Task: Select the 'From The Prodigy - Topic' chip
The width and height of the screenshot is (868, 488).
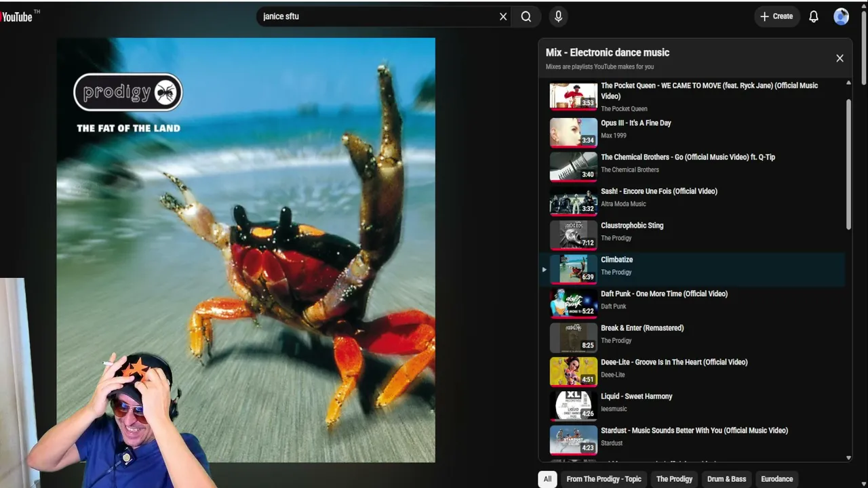Action: pyautogui.click(x=604, y=479)
